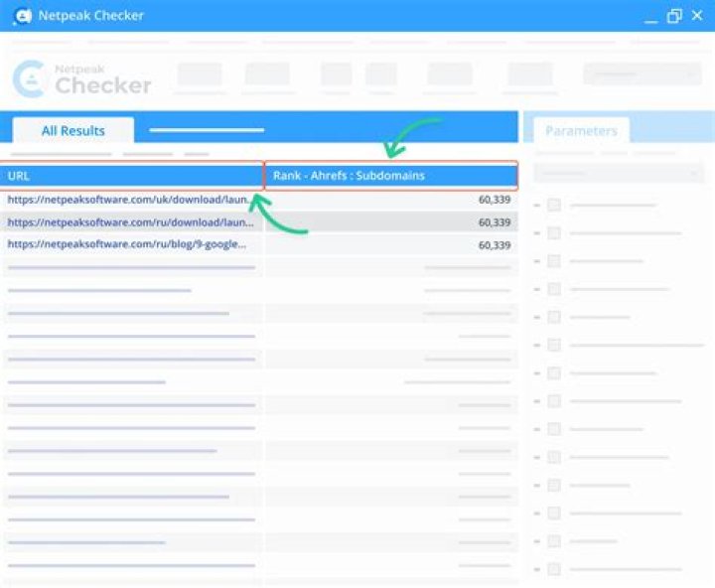Sort by the URL column header
This screenshot has height=588, width=715.
coord(132,176)
